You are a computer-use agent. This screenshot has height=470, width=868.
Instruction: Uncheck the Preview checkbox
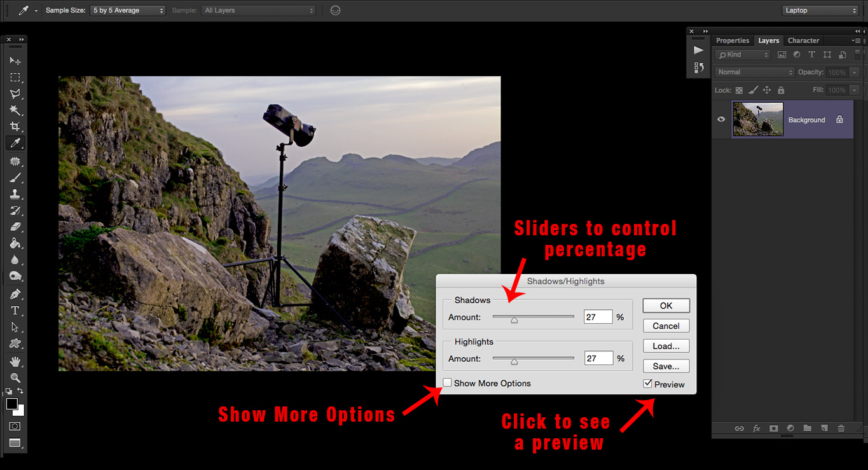(x=647, y=384)
